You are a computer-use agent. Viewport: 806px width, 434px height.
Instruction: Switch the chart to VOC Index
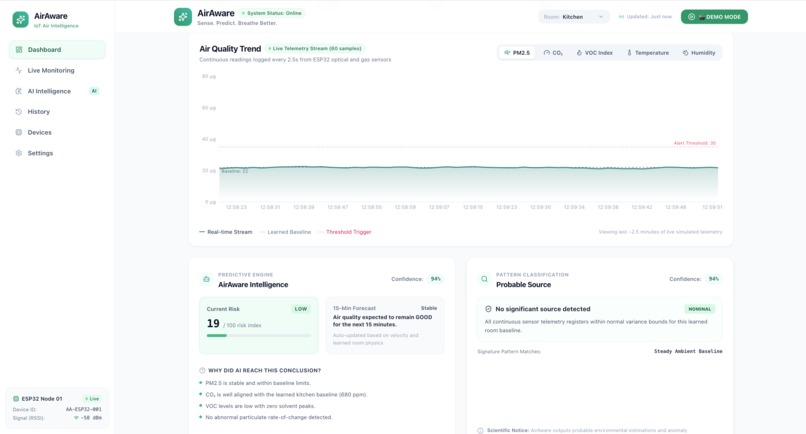595,52
